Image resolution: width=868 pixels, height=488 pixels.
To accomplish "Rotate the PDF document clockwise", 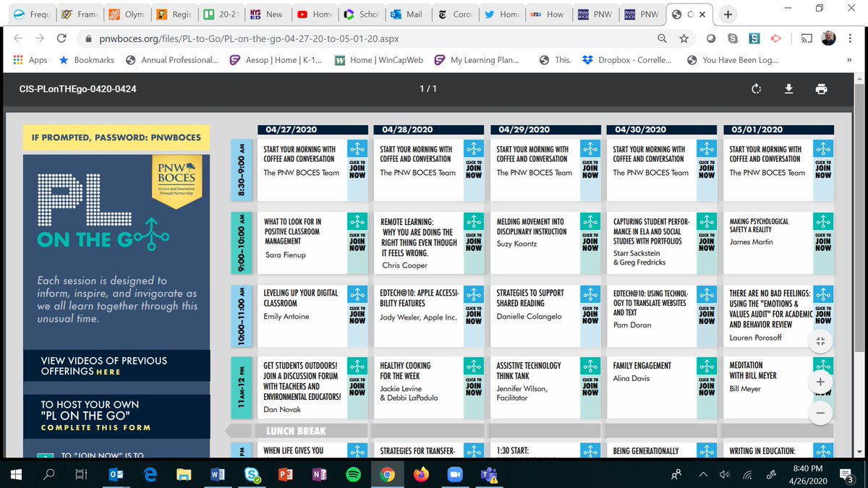I will 757,89.
